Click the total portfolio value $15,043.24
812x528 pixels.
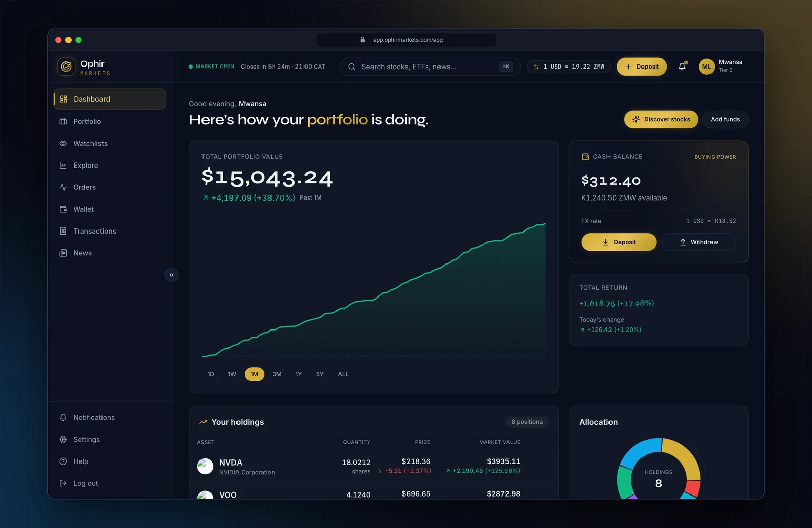click(x=267, y=177)
